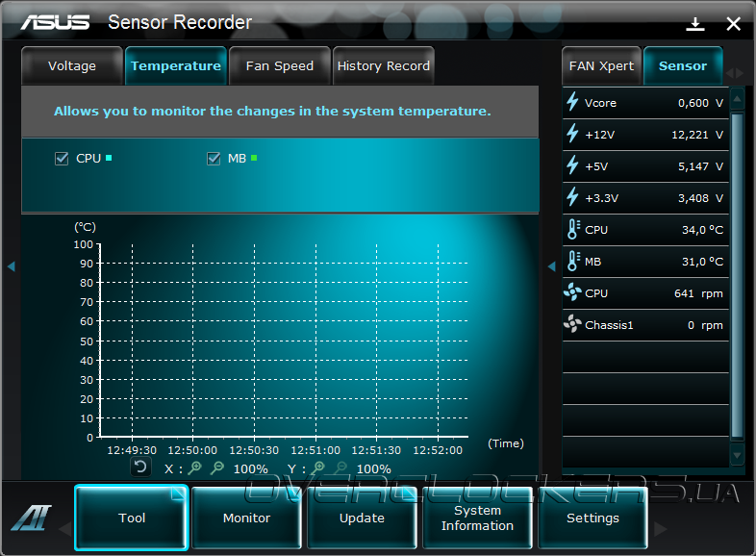Open the Settings button
Image resolution: width=756 pixels, height=556 pixels.
point(592,518)
